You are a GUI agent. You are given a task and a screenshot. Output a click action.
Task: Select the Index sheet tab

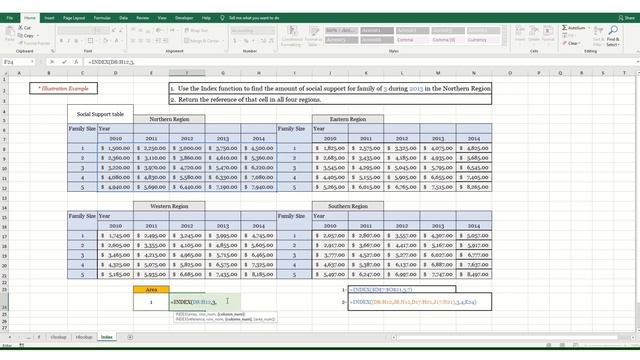tap(107, 337)
